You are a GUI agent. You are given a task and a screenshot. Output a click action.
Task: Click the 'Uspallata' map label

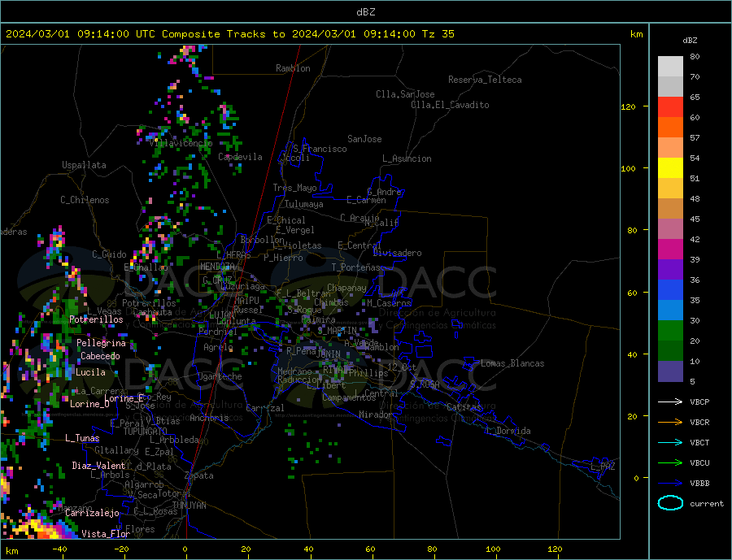point(84,165)
